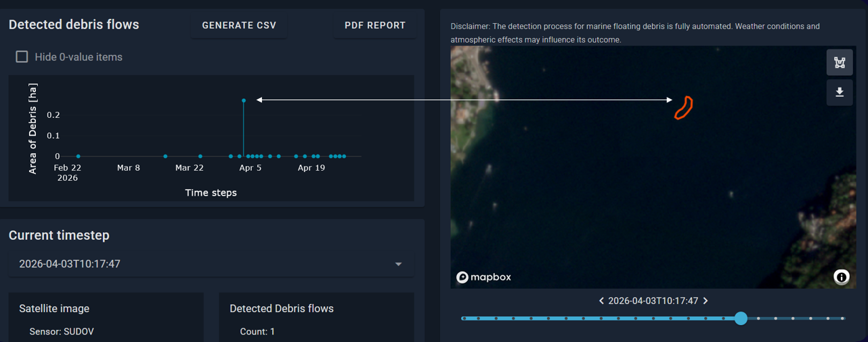
Task: Click the timestep slider handle
Action: click(741, 318)
